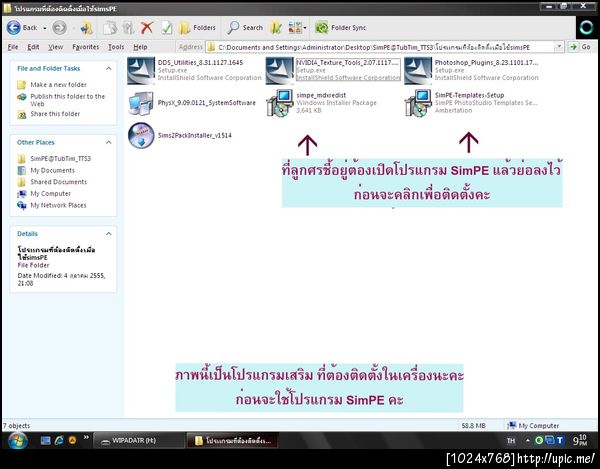This screenshot has width=600, height=469.
Task: Click the TH language indicator in tray
Action: [x=510, y=441]
